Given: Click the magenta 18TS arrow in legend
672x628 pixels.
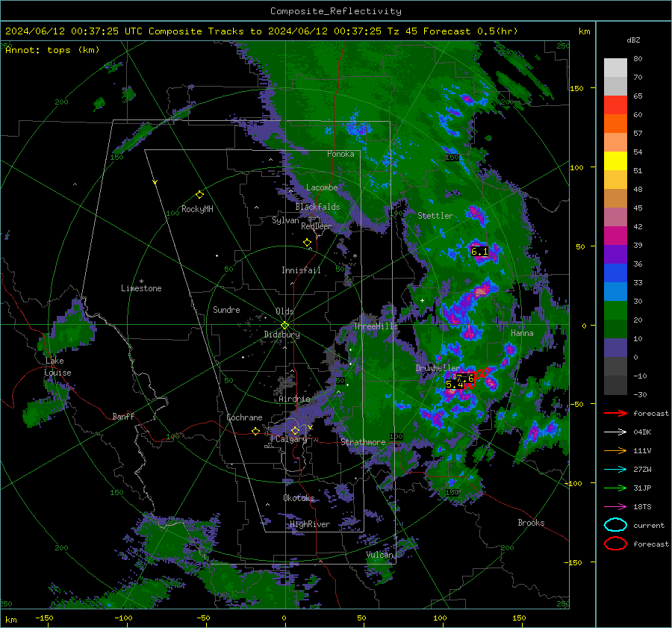Looking at the screenshot, I should 615,507.
